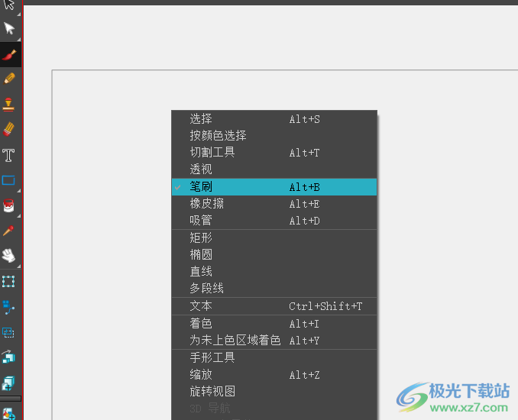The height and width of the screenshot is (420, 518).
Task: Choose 文本 menu entry
Action: point(274,306)
